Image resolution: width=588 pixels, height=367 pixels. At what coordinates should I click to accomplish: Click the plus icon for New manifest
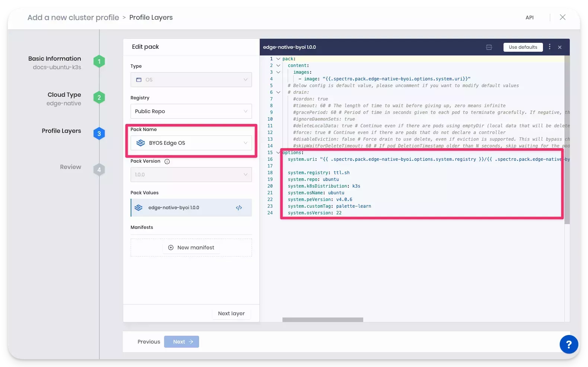point(171,248)
